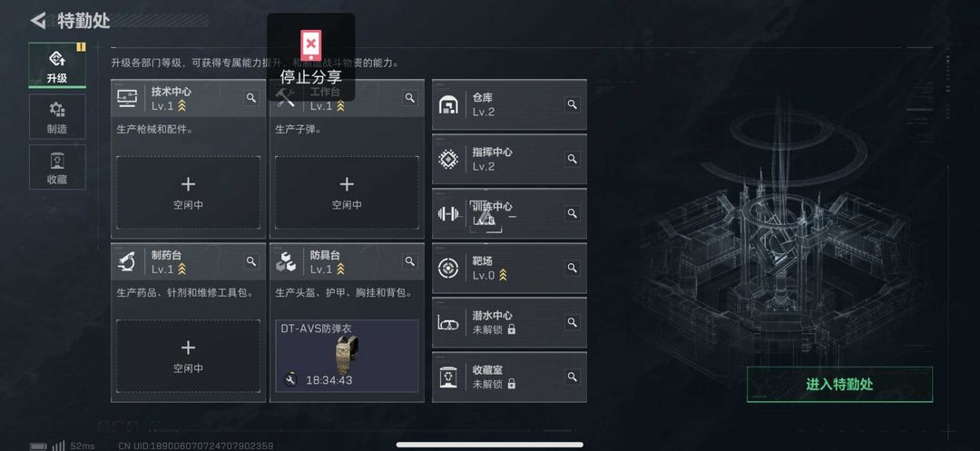
Task: Add production in 技术中心 empty slot
Action: point(188,192)
